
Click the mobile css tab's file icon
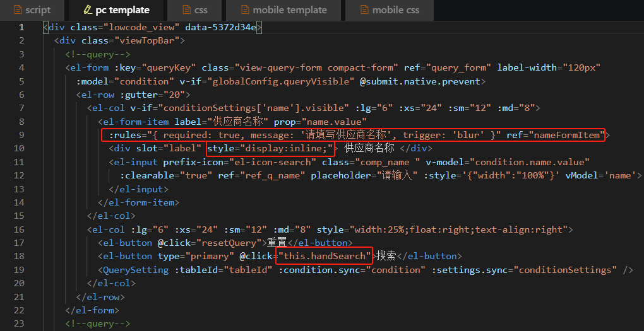point(364,10)
